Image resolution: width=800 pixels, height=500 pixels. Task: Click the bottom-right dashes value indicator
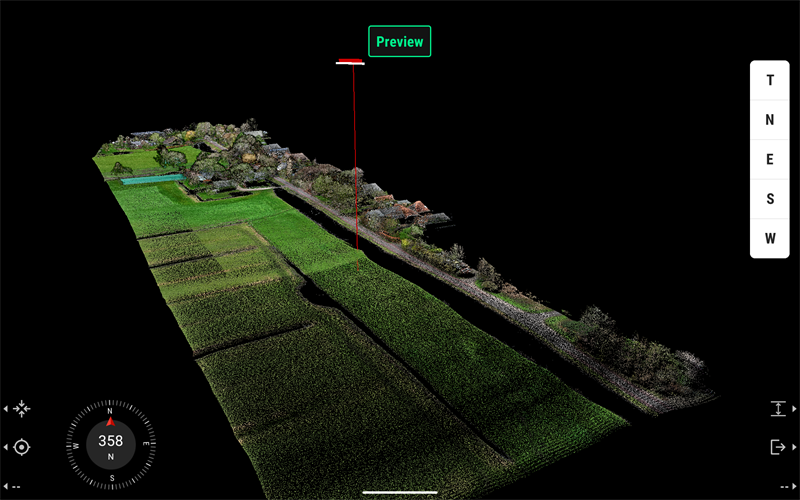coord(786,486)
